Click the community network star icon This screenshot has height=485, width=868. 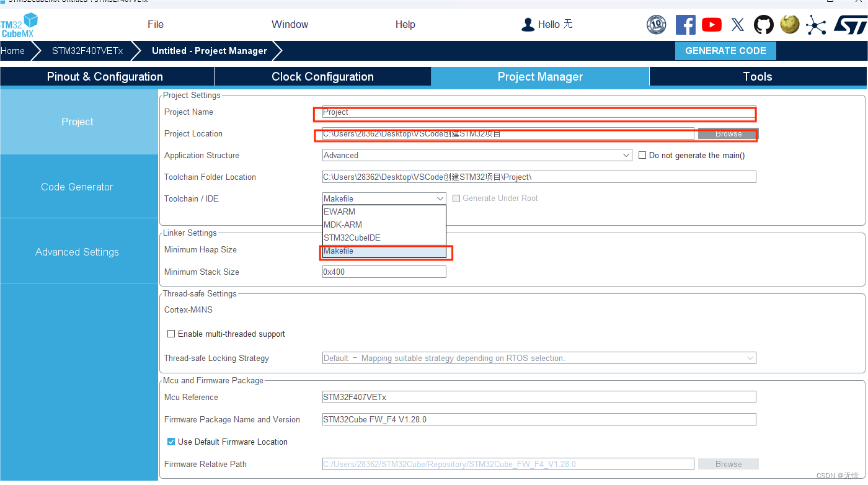tap(816, 25)
